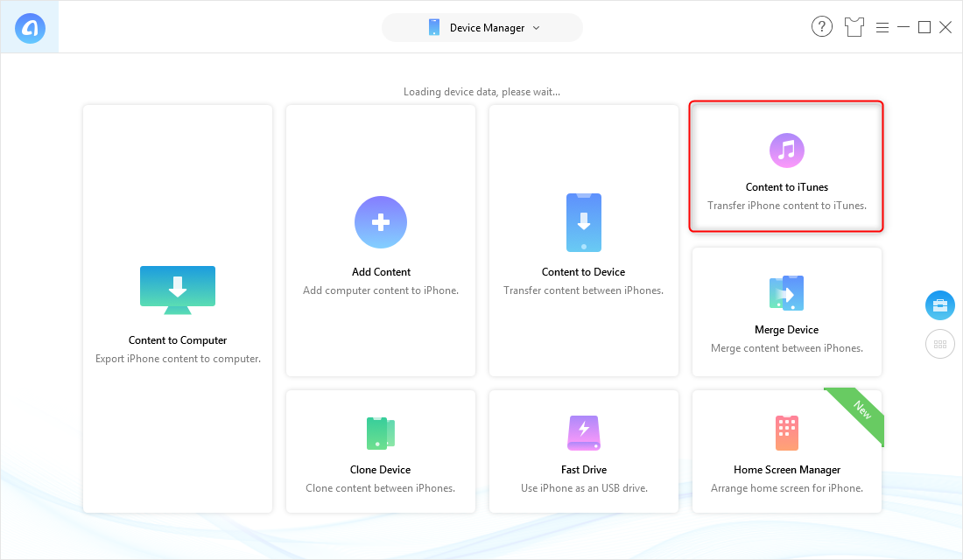Image resolution: width=963 pixels, height=560 pixels.
Task: Select the Add Content title
Action: pos(381,272)
